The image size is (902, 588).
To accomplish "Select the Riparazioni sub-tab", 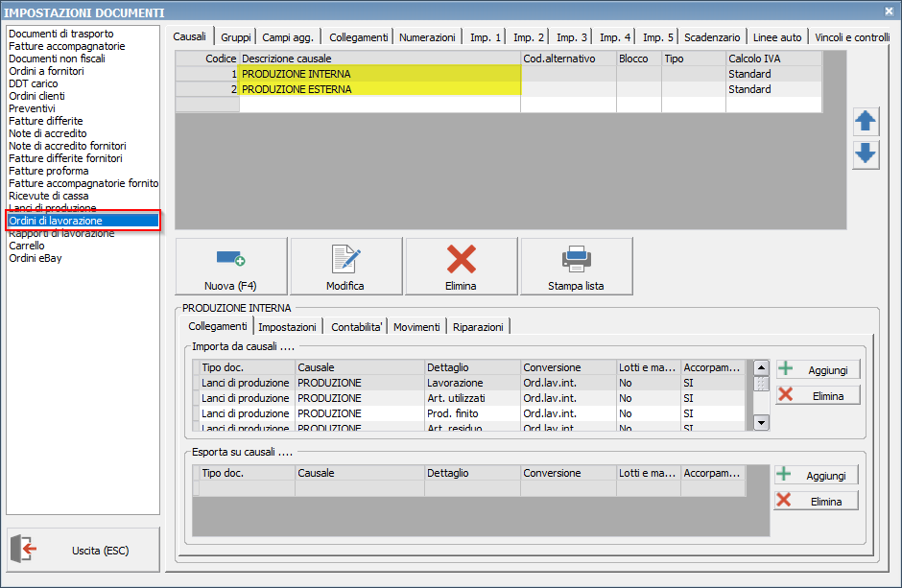I will click(x=478, y=327).
